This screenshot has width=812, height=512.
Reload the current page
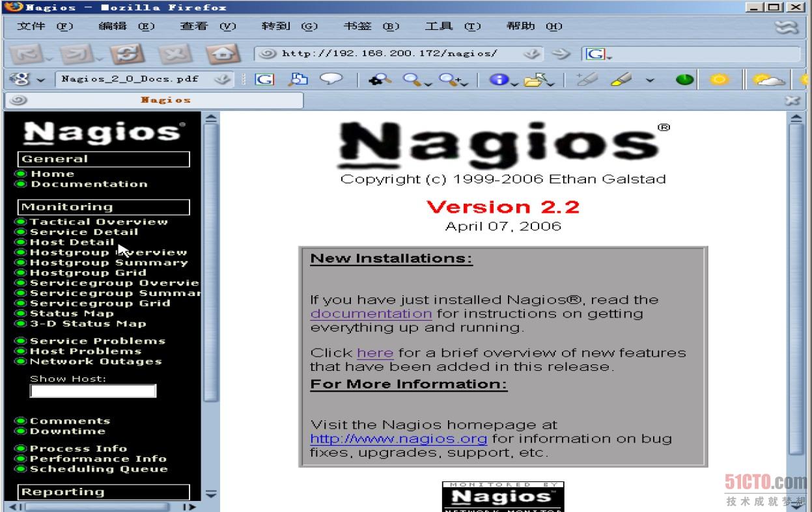click(x=126, y=53)
